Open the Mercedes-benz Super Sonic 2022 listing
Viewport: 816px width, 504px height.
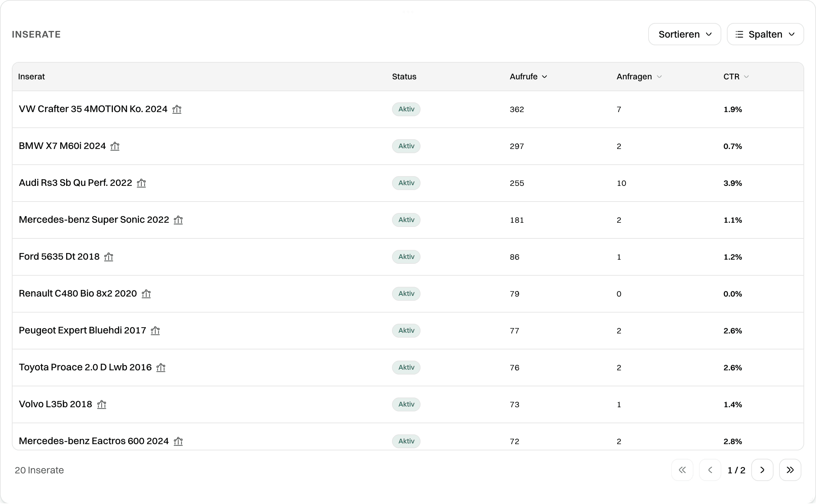pos(94,220)
